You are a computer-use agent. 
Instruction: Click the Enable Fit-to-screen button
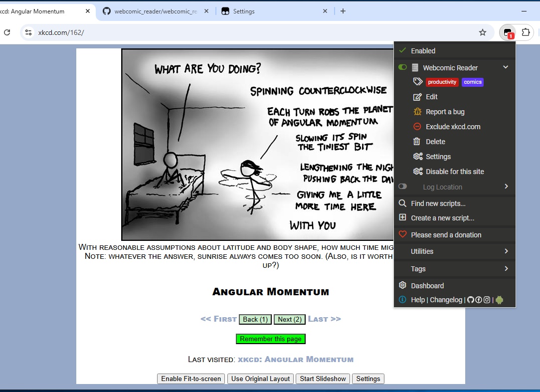[191, 379]
